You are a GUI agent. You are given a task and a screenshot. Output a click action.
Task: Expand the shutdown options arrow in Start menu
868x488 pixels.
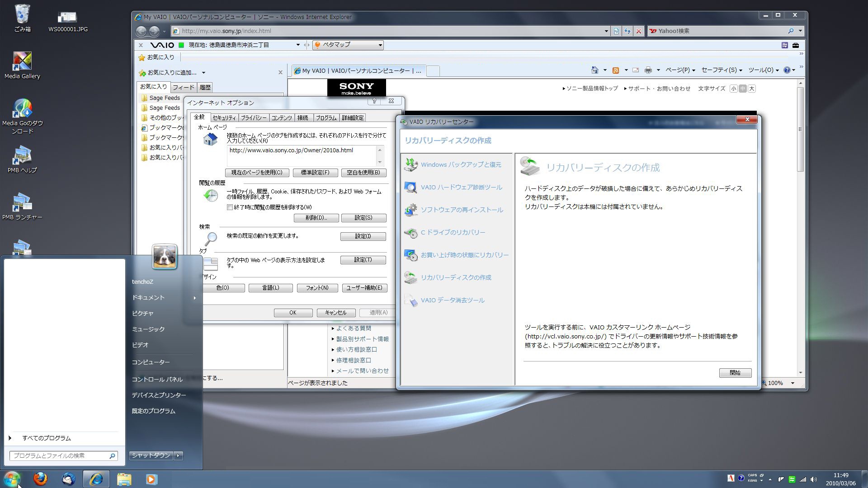pos(179,456)
